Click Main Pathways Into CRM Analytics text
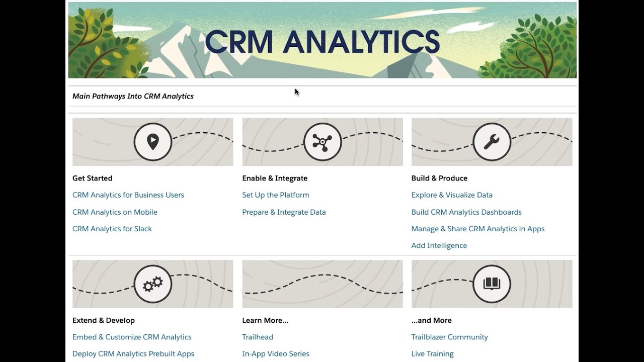The image size is (644, 362). coord(133,96)
